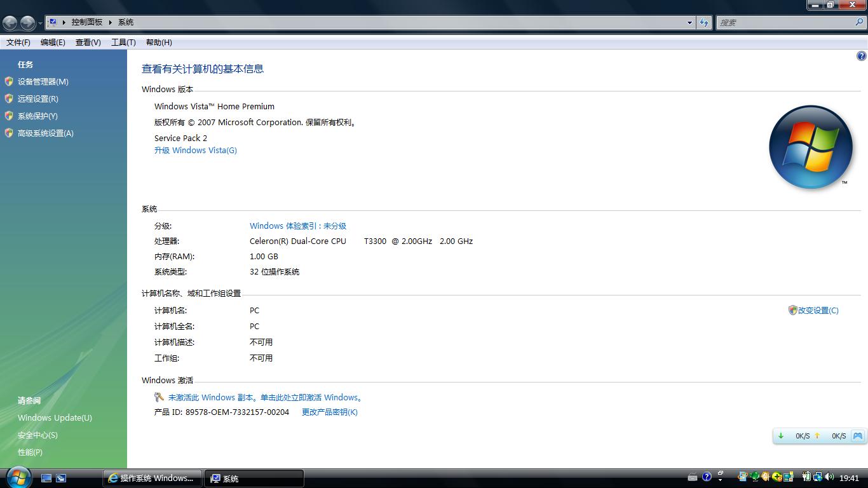The width and height of the screenshot is (868, 488).
Task: Click the green teapot tray icon
Action: 754,477
